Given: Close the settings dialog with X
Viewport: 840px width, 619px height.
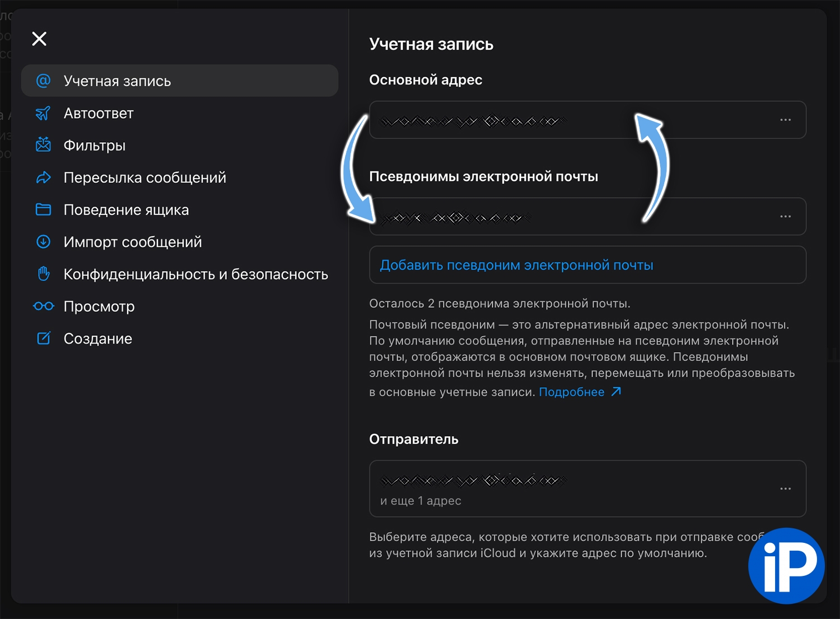Looking at the screenshot, I should pyautogui.click(x=39, y=39).
